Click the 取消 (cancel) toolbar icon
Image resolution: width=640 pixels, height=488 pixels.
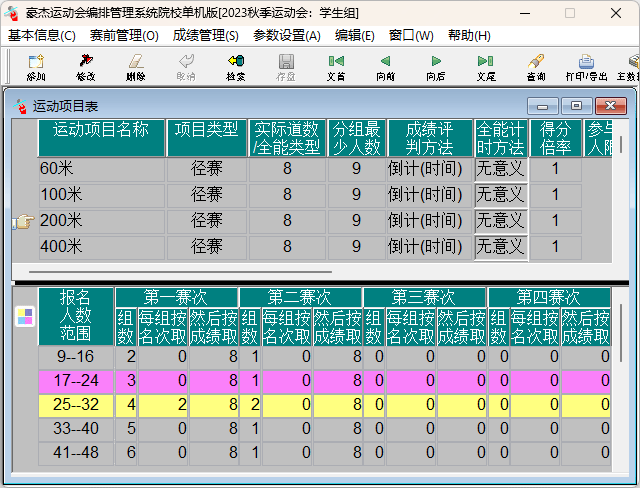[186, 67]
